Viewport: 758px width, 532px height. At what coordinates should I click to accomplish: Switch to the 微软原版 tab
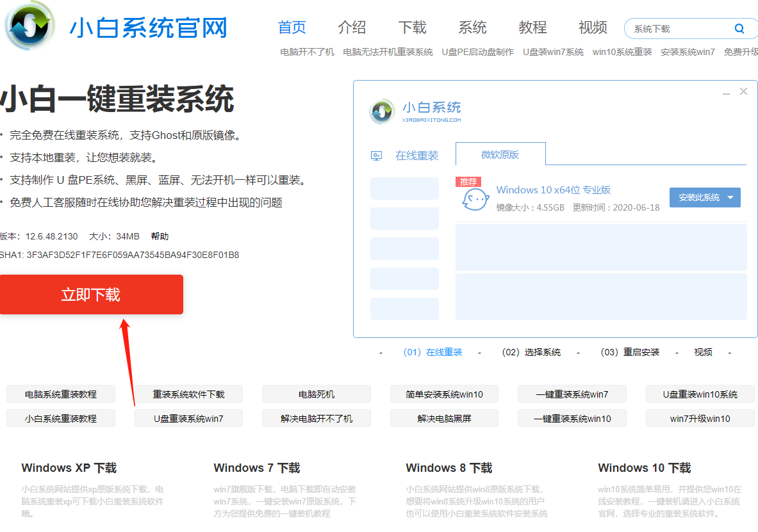click(x=500, y=155)
